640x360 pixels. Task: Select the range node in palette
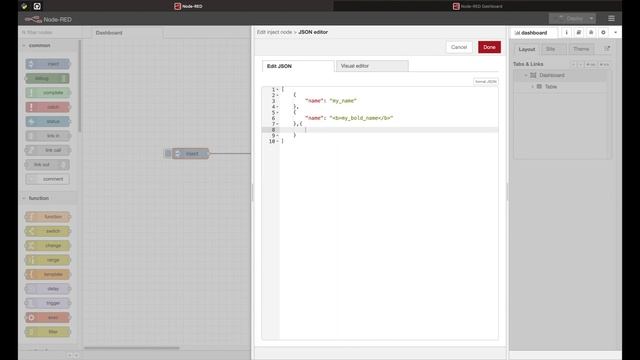[48, 260]
